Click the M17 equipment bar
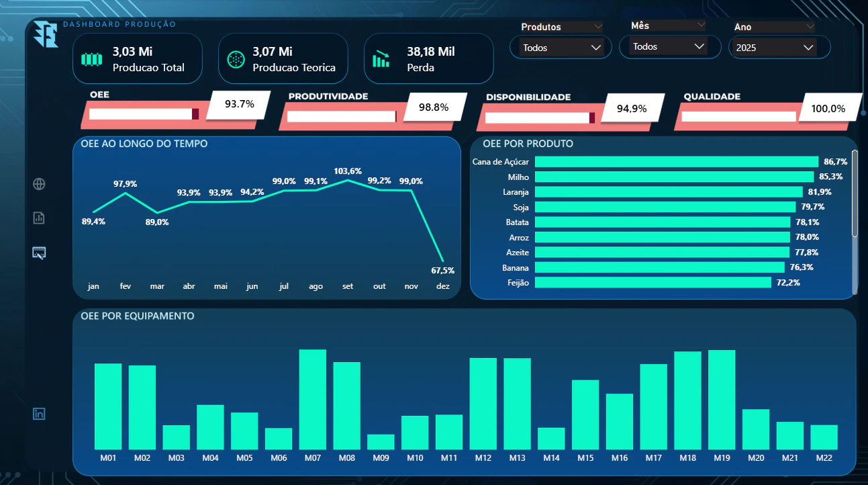The width and height of the screenshot is (868, 485). click(654, 407)
